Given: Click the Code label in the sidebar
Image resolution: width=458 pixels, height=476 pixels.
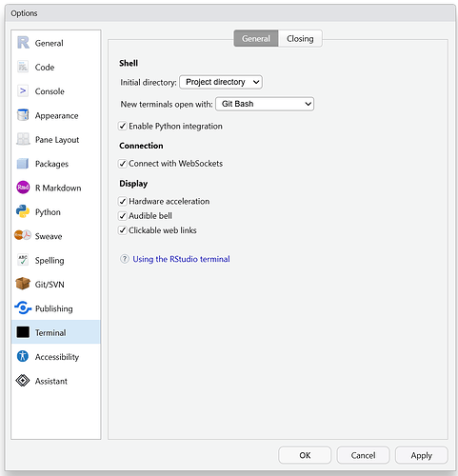Looking at the screenshot, I should point(45,68).
